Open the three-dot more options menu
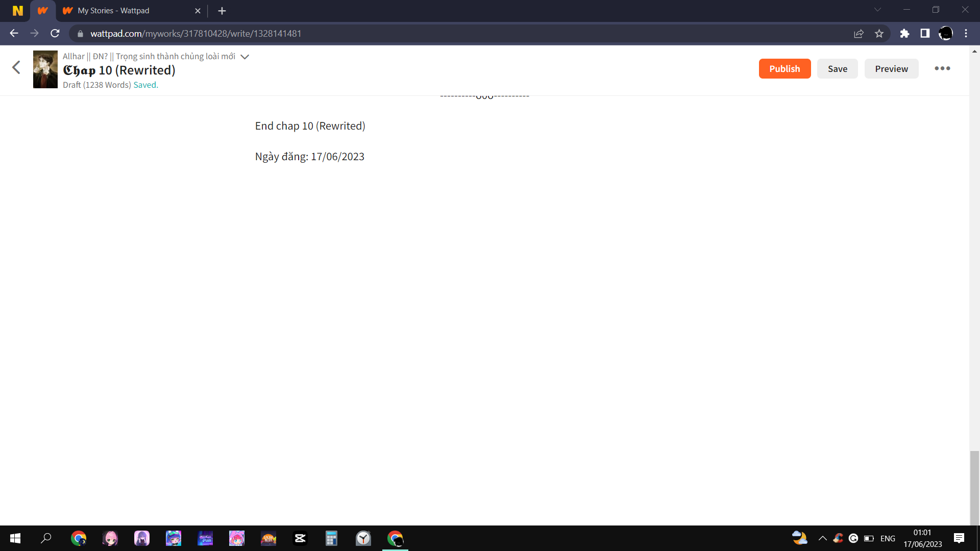Image resolution: width=980 pixels, height=551 pixels. click(942, 68)
